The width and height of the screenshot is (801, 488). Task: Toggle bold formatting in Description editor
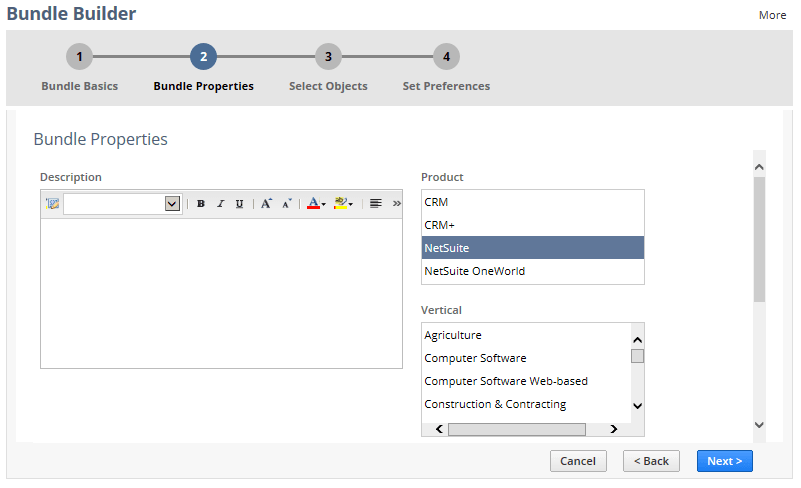pos(201,204)
